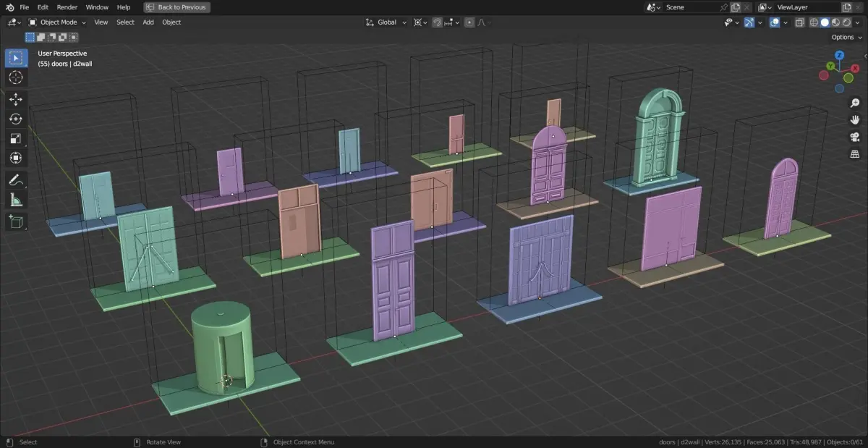The height and width of the screenshot is (448, 868).
Task: Open the Window menu
Action: (x=97, y=7)
